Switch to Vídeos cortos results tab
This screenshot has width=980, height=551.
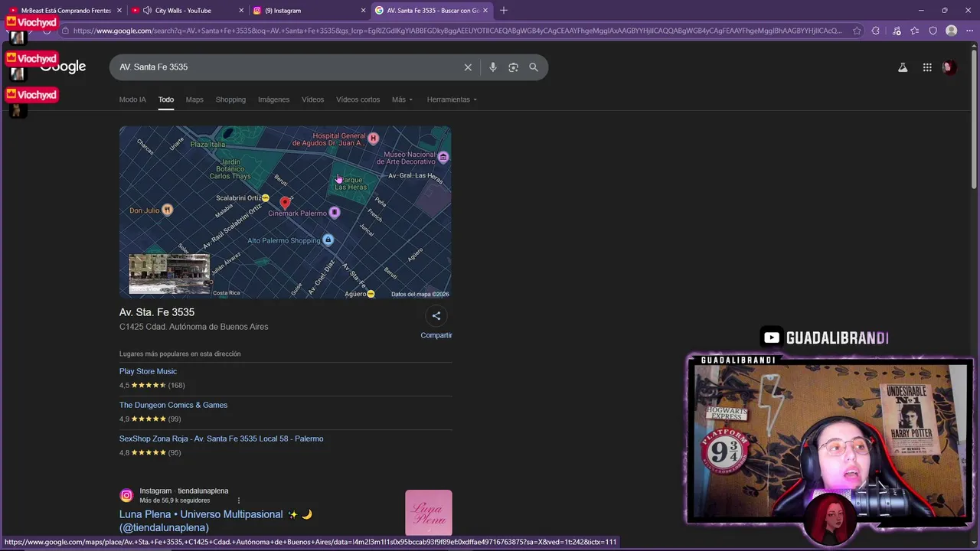[358, 99]
